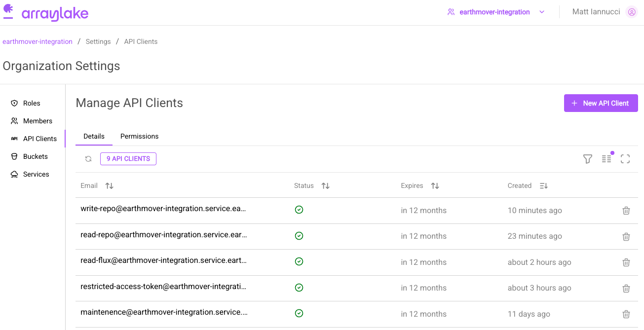644x330 pixels.
Task: Click the New API Client button
Action: click(601, 103)
